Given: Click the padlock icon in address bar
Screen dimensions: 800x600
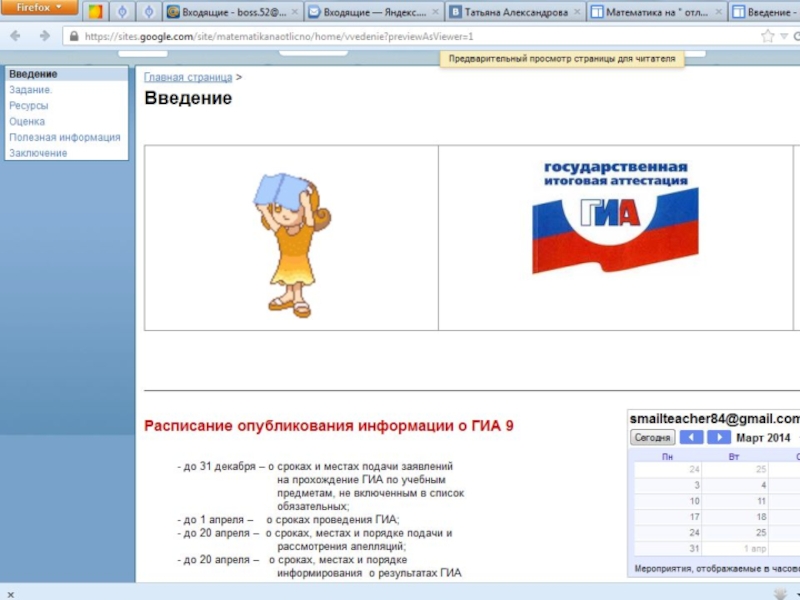Looking at the screenshot, I should point(74,36).
